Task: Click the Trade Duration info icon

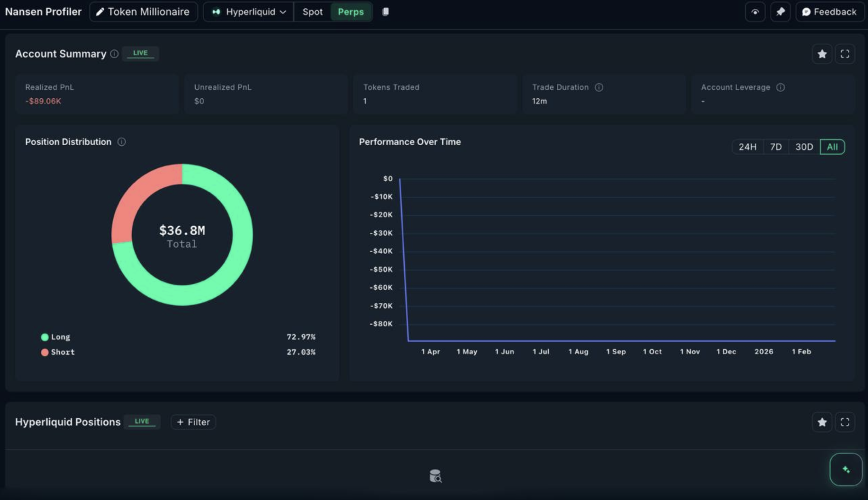Action: click(599, 87)
